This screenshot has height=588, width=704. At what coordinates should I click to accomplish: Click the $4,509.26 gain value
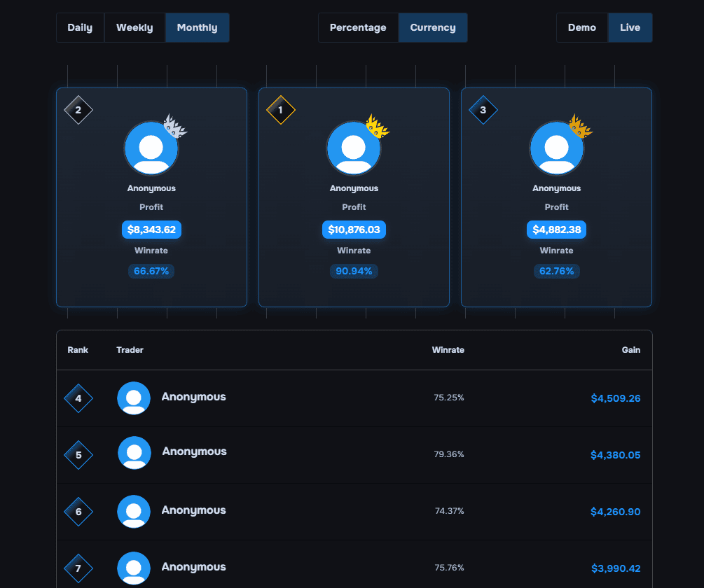pyautogui.click(x=615, y=398)
